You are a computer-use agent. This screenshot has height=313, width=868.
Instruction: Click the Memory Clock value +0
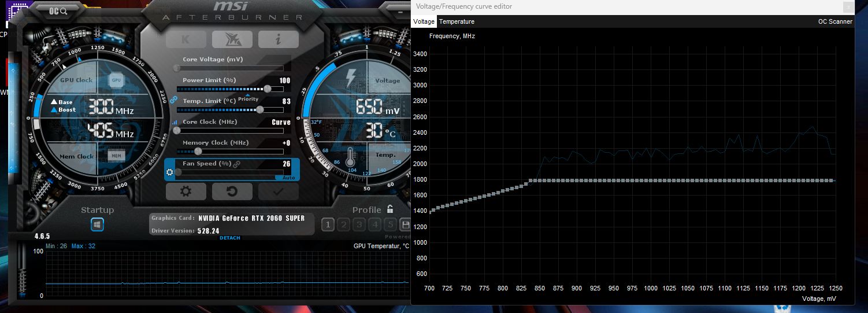tap(287, 143)
